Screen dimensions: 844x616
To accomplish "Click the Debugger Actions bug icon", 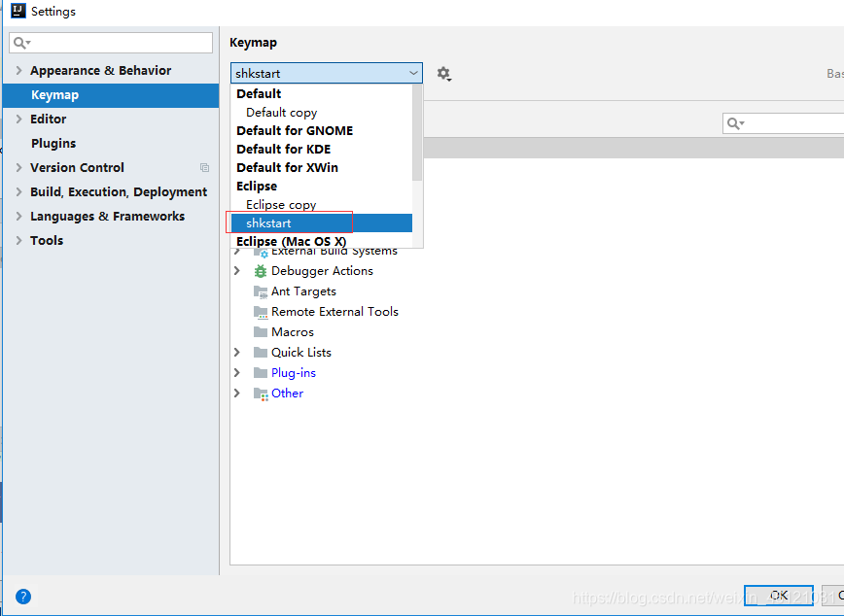I will click(261, 271).
